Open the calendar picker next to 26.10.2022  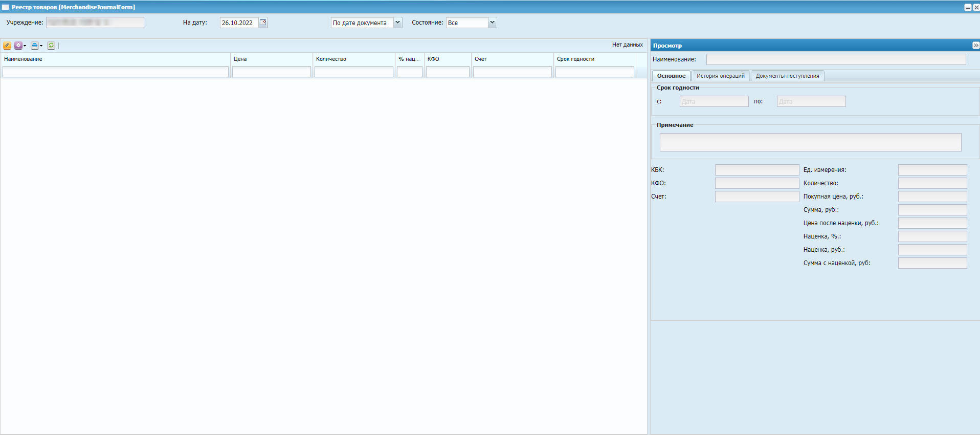point(263,23)
